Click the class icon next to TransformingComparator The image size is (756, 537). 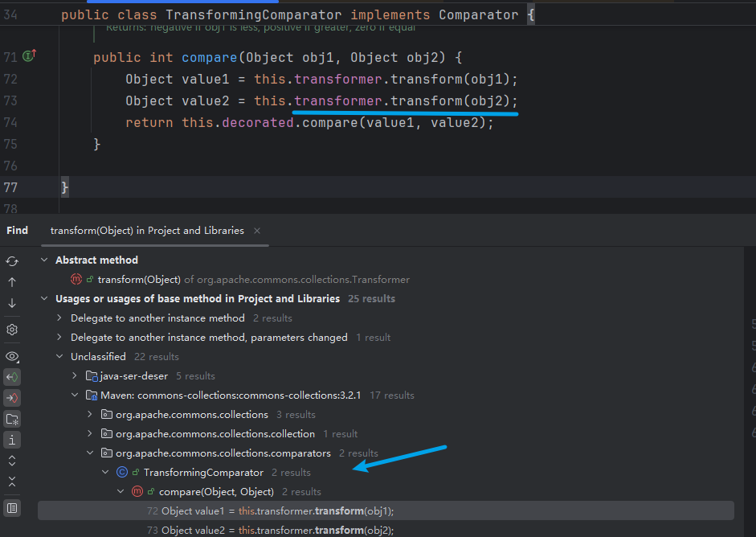122,473
